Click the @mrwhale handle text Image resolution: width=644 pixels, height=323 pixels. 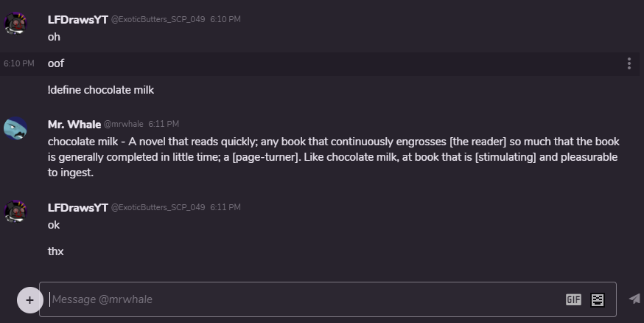point(123,125)
